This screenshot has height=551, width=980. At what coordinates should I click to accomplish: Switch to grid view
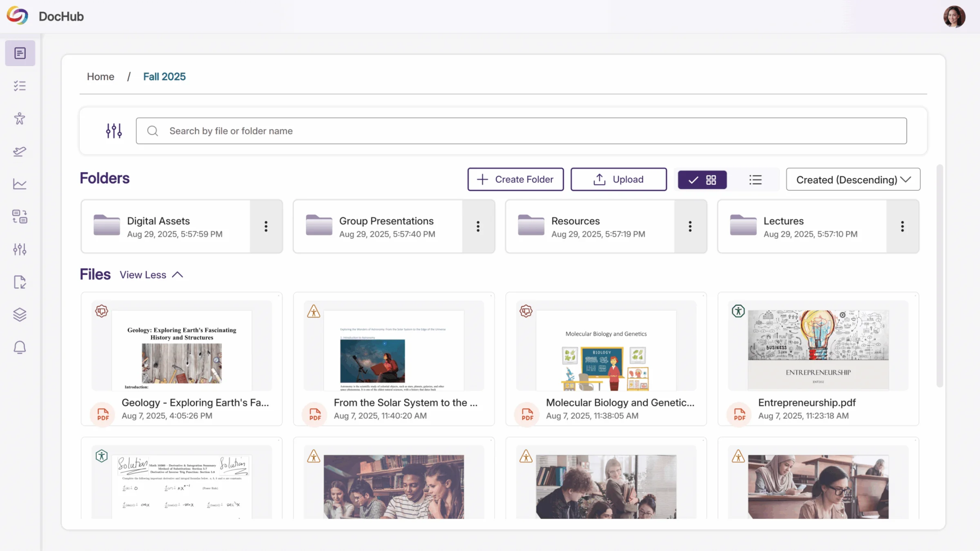pyautogui.click(x=702, y=180)
